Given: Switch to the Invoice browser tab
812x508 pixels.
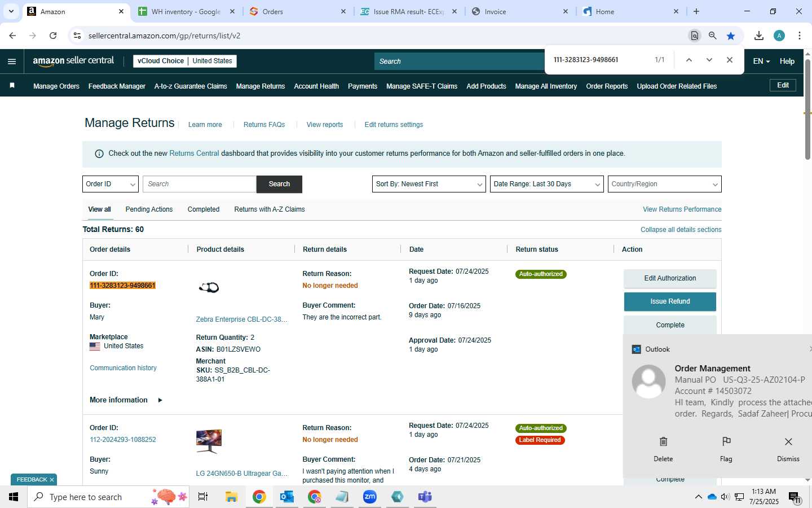Looking at the screenshot, I should pos(520,11).
